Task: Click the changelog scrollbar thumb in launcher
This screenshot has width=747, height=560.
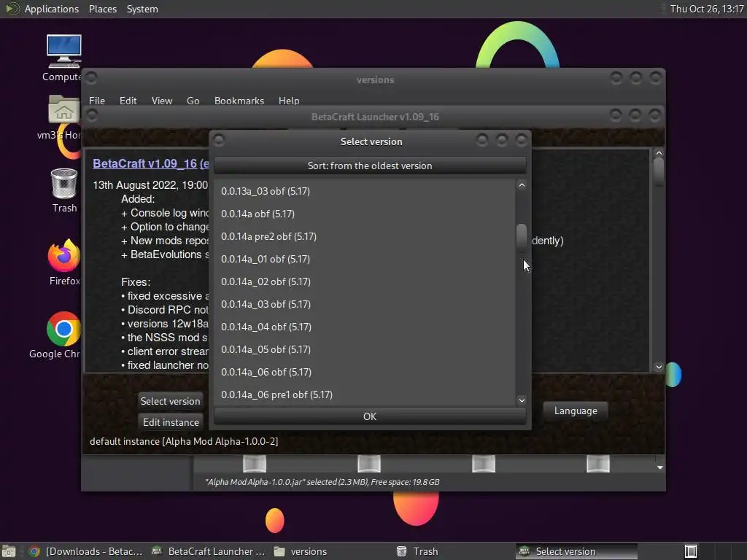Action: (659, 172)
